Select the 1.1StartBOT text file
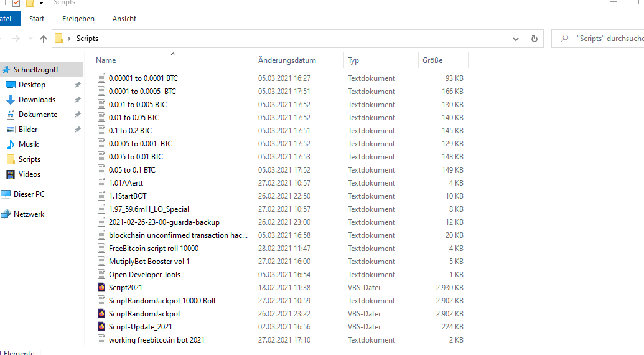 (x=128, y=196)
